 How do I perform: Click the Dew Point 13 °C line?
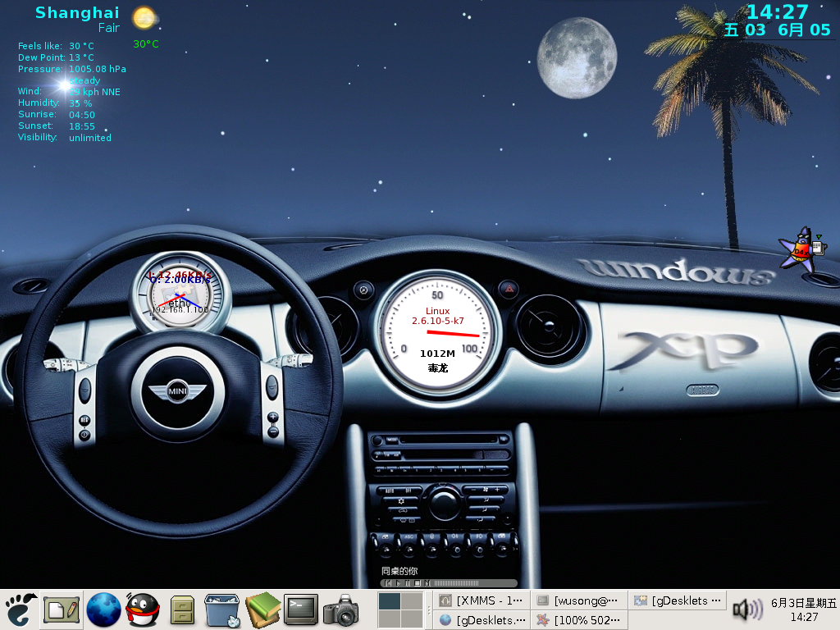(x=56, y=57)
